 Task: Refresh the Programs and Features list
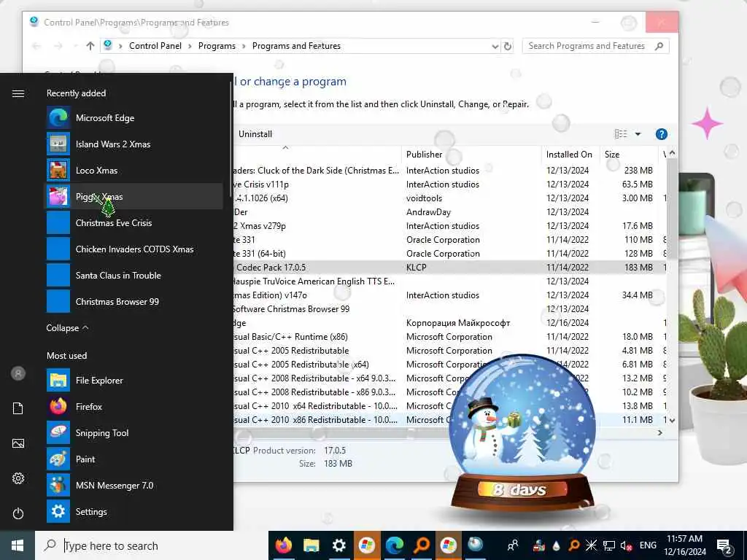[508, 46]
